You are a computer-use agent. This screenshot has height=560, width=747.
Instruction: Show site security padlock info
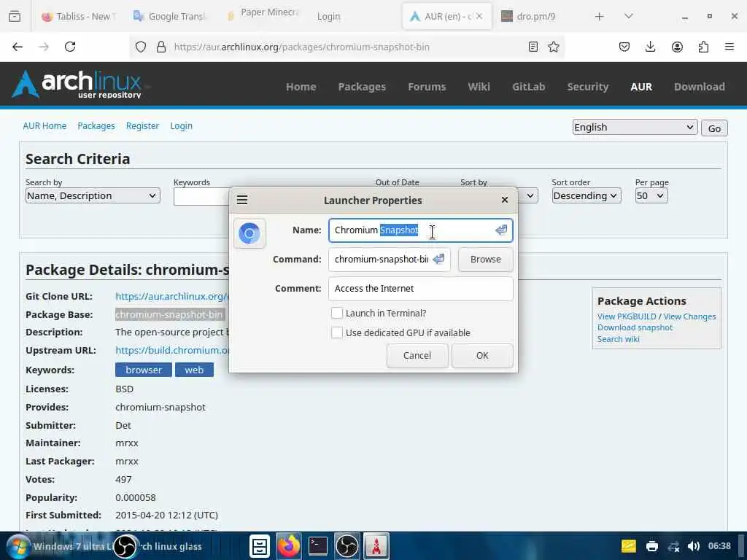(161, 47)
